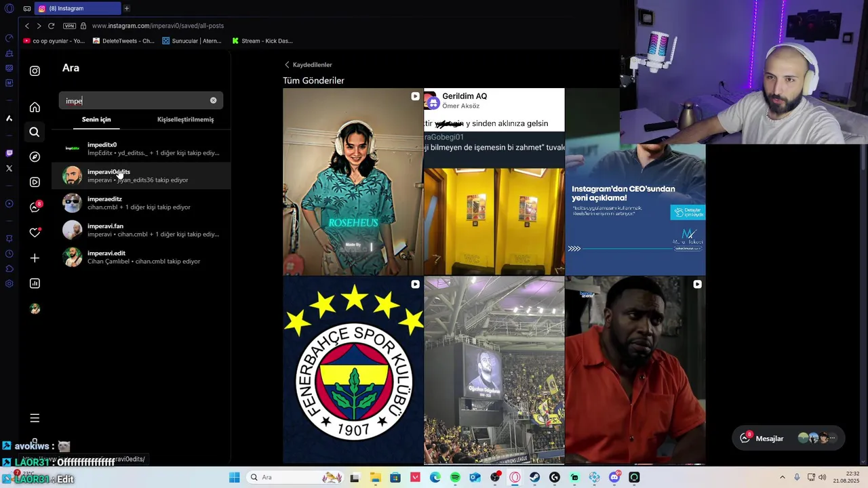Open Messenger icon with notification badge
Image resolution: width=868 pixels, height=488 pixels.
[35, 207]
